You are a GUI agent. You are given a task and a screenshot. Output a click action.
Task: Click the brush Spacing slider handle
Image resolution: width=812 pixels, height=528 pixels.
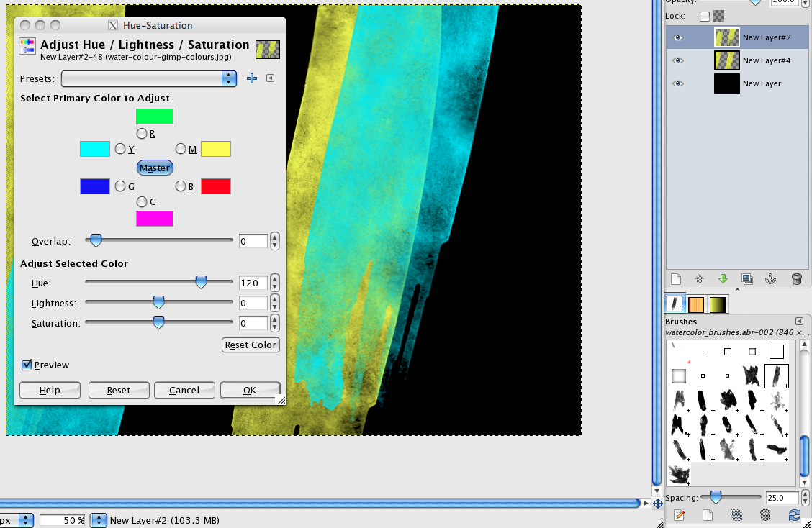click(716, 498)
